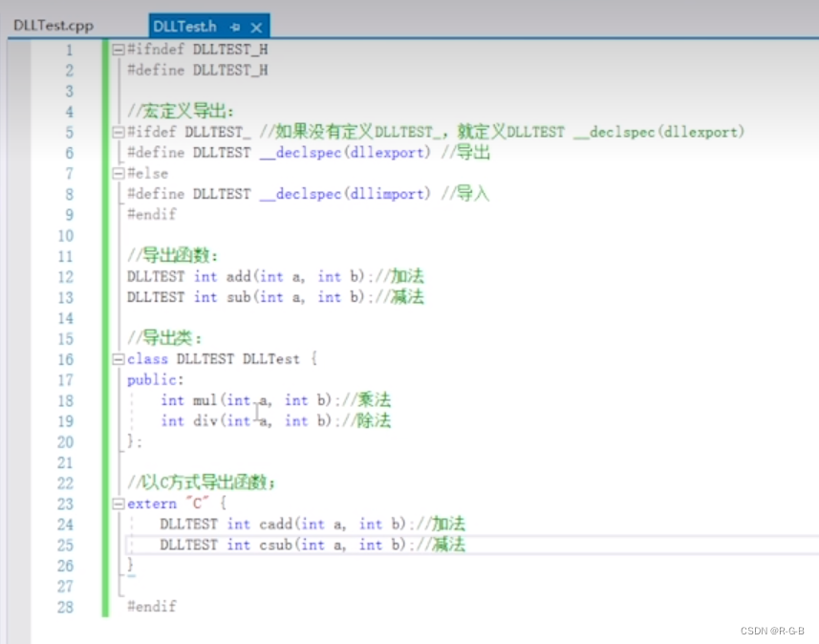
Task: Collapse the #ifdef DLLTEST_ block
Action: coord(119,132)
